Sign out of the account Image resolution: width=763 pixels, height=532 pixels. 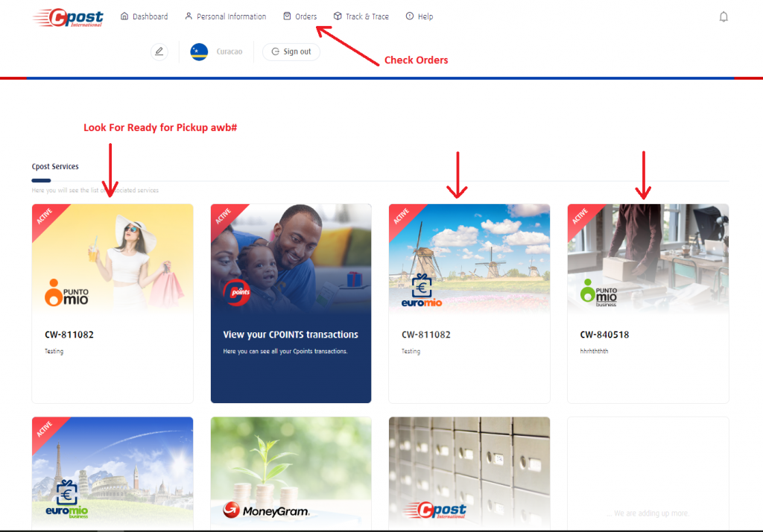pyautogui.click(x=291, y=51)
